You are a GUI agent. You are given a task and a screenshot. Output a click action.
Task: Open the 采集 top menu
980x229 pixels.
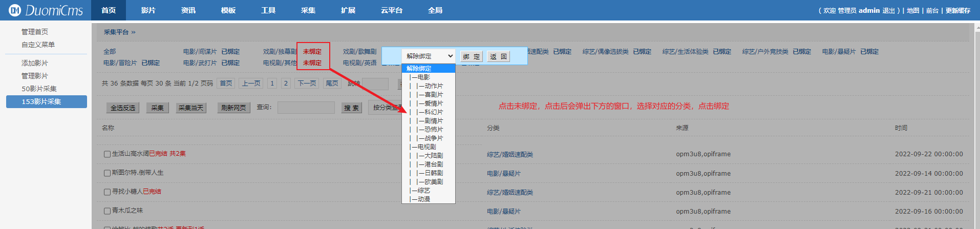[308, 10]
